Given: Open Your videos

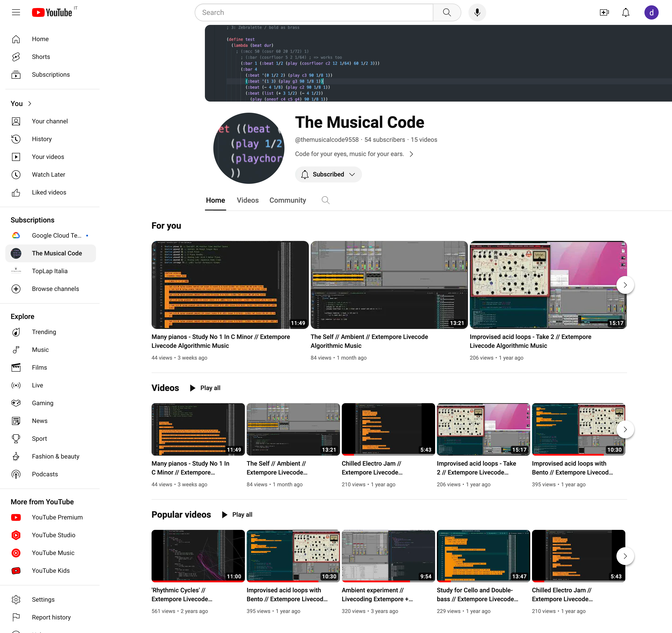Looking at the screenshot, I should click(x=51, y=156).
